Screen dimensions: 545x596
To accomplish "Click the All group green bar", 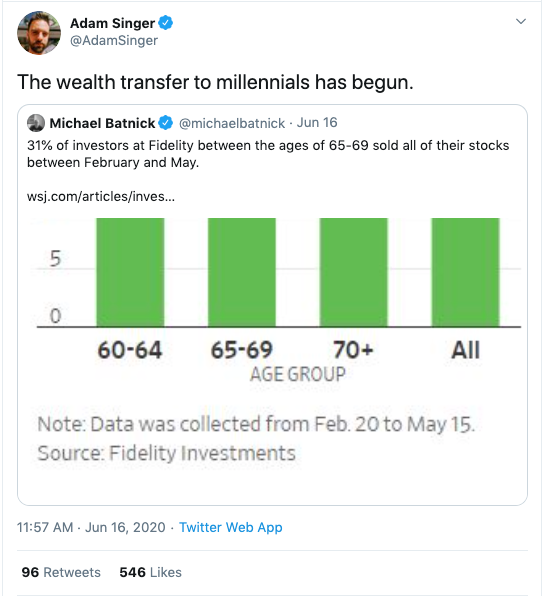I will [x=465, y=272].
